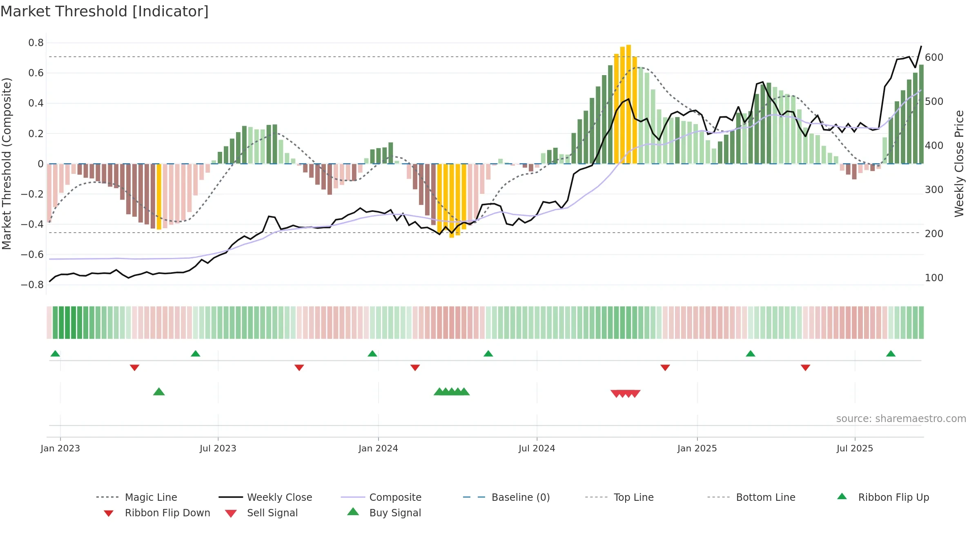Click the Jan 2023 x-axis label
980x551 pixels.
tap(60, 448)
